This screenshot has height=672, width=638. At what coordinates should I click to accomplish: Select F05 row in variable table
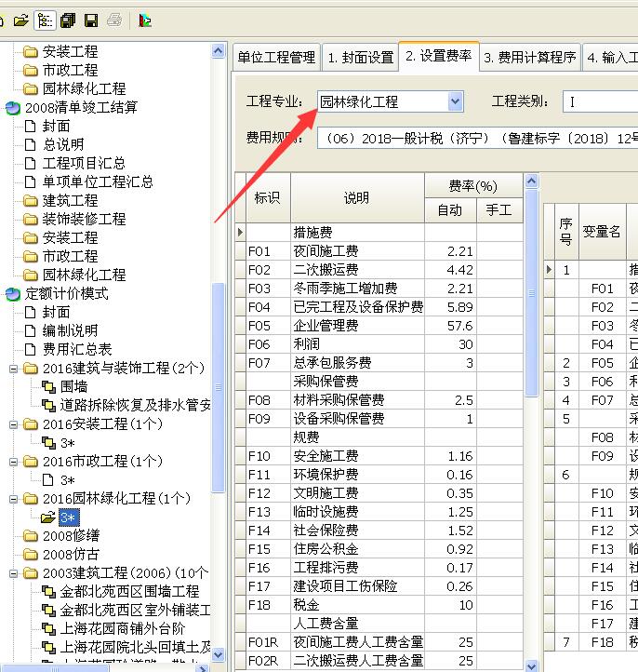(591, 363)
